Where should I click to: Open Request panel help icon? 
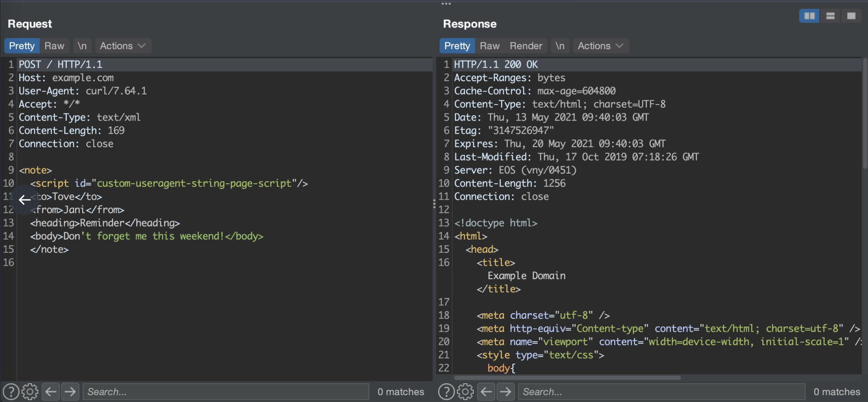pos(11,392)
